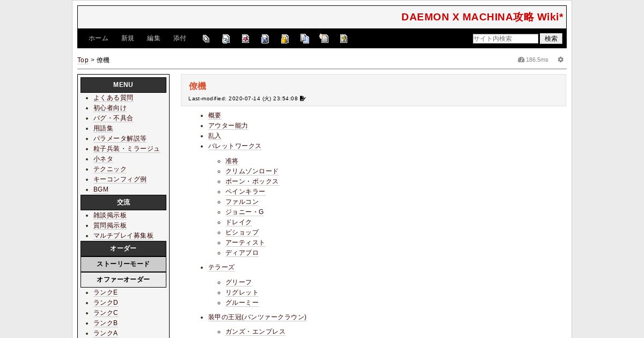644x338 pixels.
Task: Open the グリーフ contents link
Action: [x=239, y=283]
